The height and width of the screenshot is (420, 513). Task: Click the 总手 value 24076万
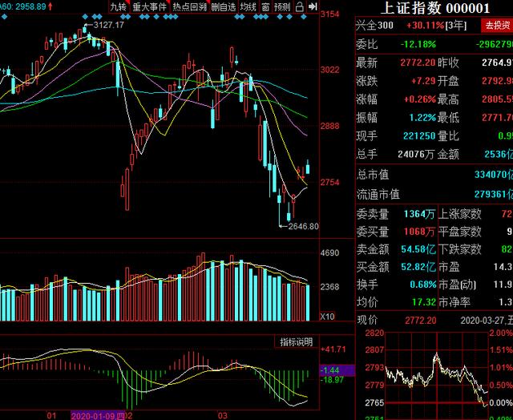417,154
